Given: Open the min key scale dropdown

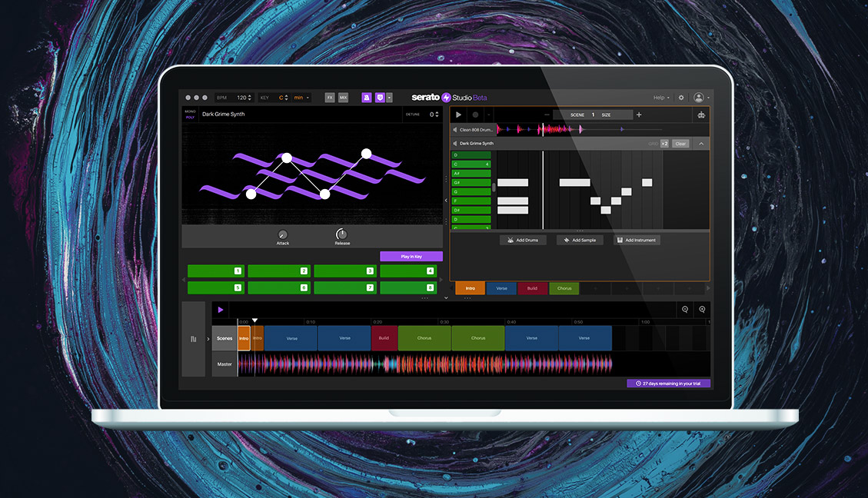Looking at the screenshot, I should pos(301,98).
